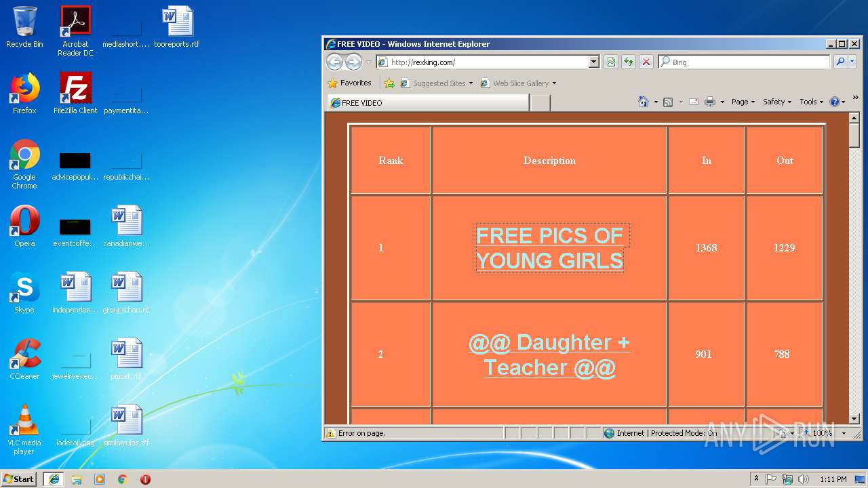Select the Skype desktop shortcut
Viewport: 868px width, 488px height.
[x=24, y=293]
